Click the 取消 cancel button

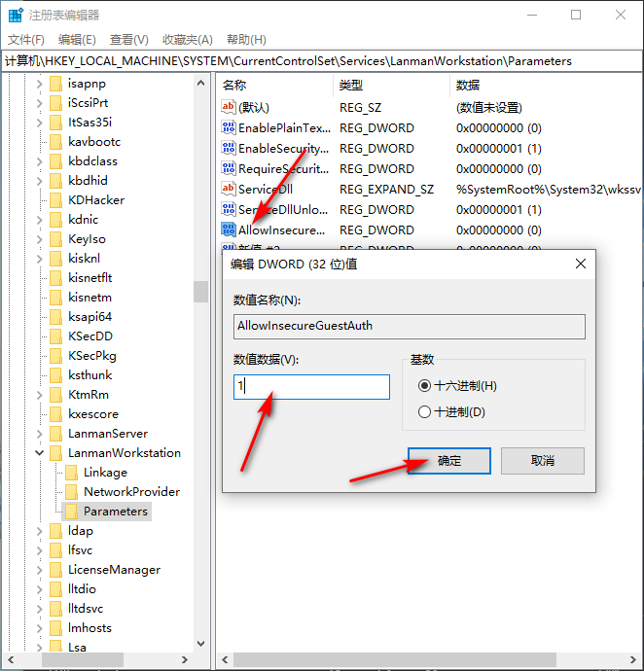(x=543, y=461)
